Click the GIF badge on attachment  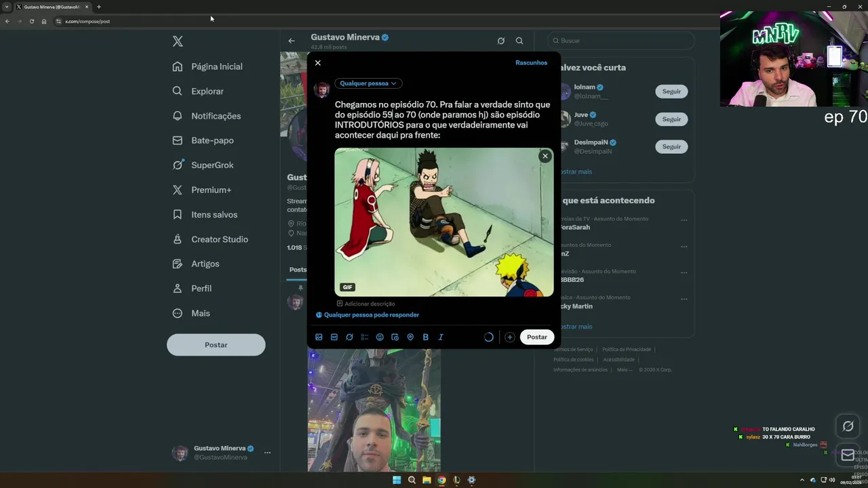click(x=347, y=287)
